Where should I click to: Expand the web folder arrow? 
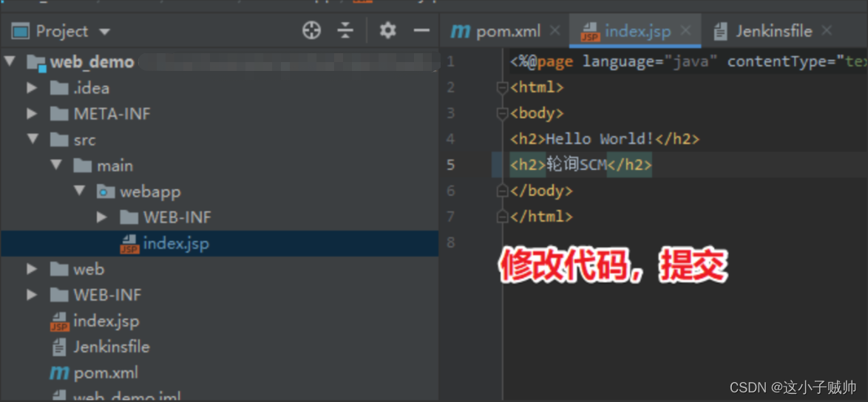pos(32,269)
